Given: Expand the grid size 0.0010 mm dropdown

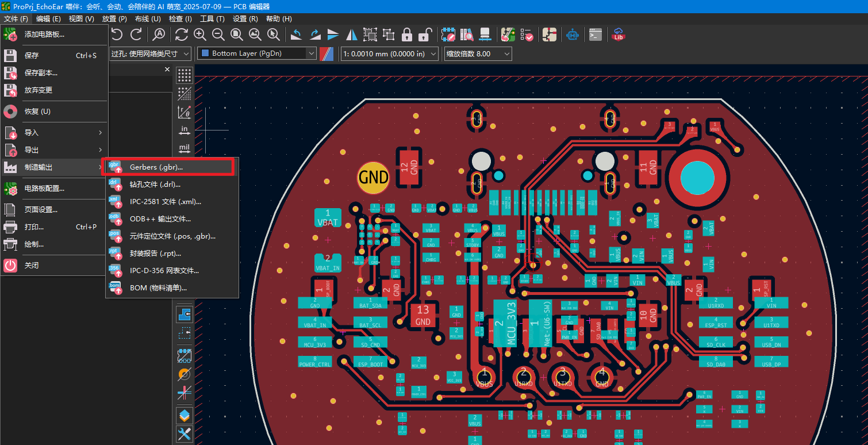Looking at the screenshot, I should pos(389,53).
